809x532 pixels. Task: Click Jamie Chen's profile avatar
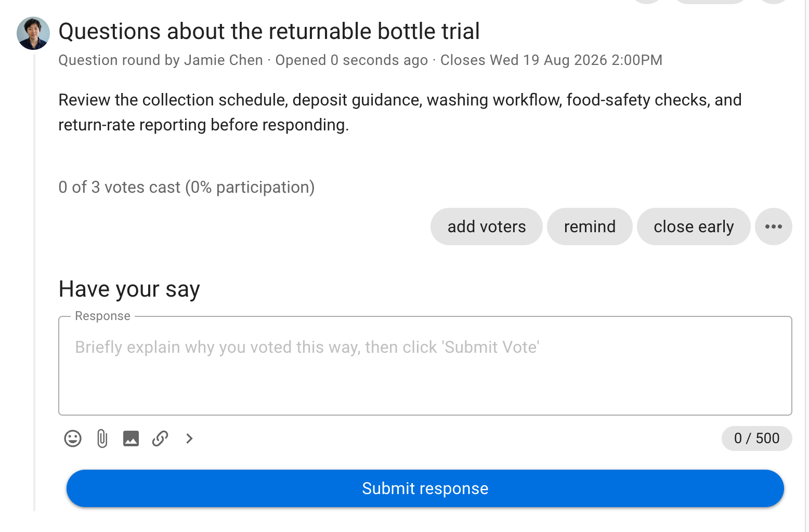(33, 33)
